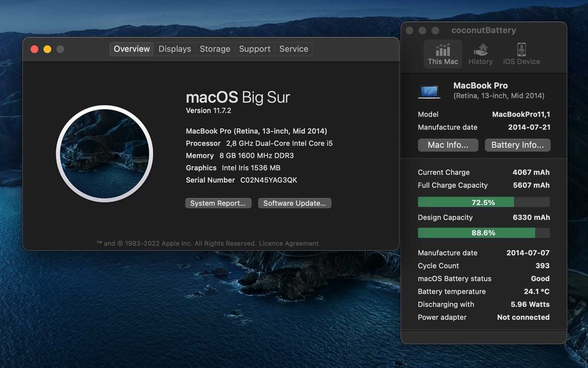Click the serial number C02N45YAG3QK
Screen dimensions: 588x368
point(269,180)
